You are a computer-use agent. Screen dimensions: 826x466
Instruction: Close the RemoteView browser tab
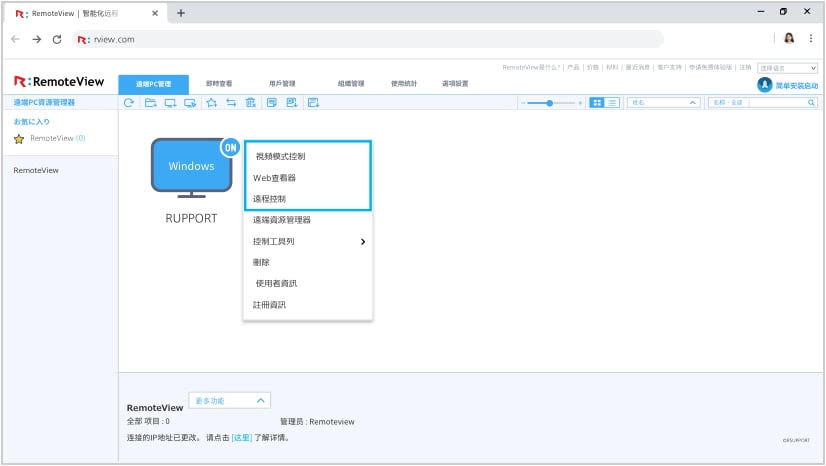155,13
